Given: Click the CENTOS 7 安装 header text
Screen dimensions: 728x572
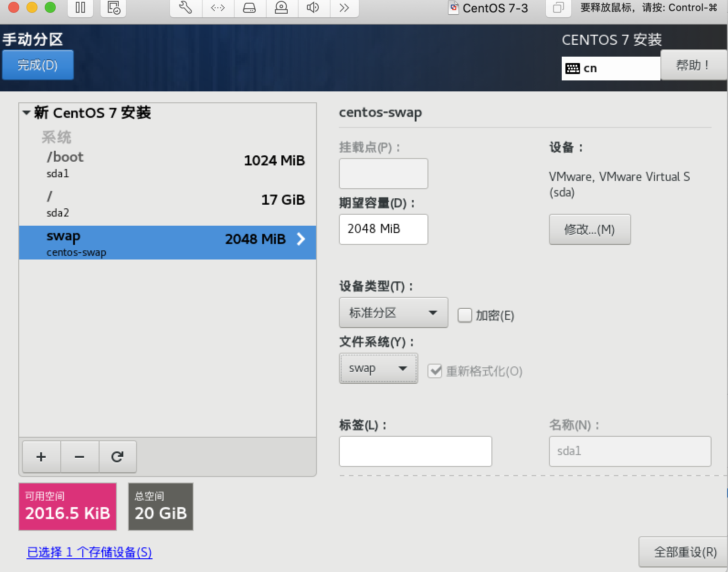Looking at the screenshot, I should [x=612, y=40].
